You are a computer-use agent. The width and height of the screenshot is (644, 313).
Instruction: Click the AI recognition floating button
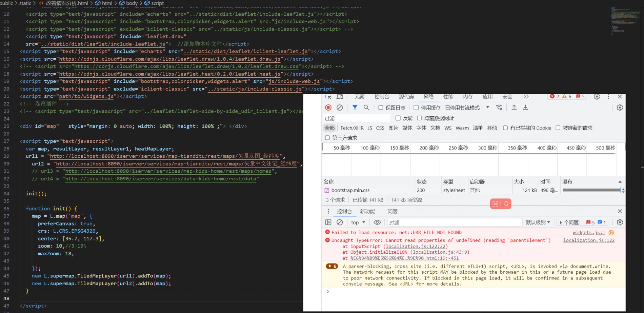[495, 204]
